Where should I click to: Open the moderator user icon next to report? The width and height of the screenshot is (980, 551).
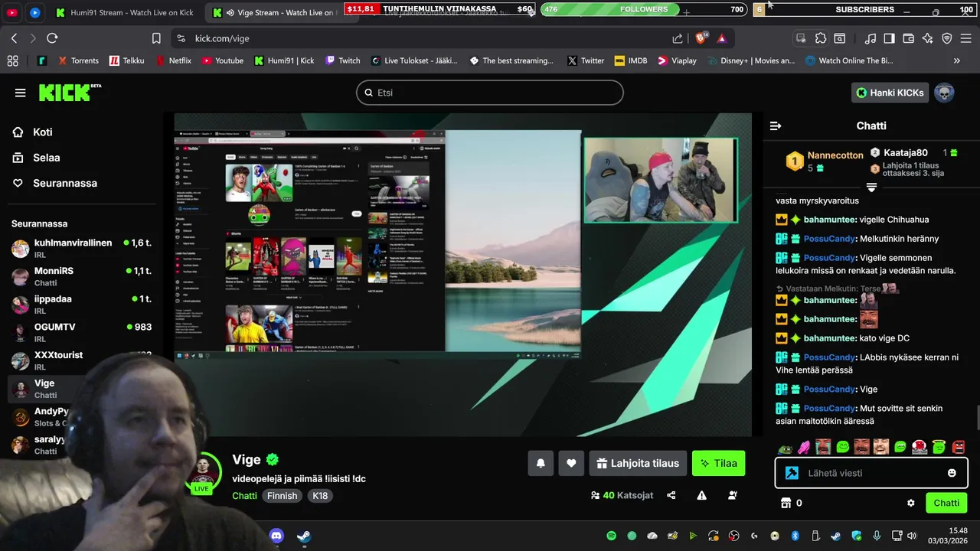(x=732, y=495)
